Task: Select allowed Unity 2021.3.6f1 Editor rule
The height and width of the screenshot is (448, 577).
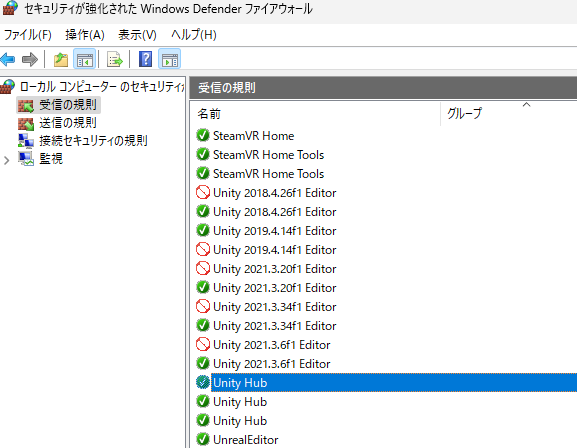Action: pyautogui.click(x=271, y=364)
